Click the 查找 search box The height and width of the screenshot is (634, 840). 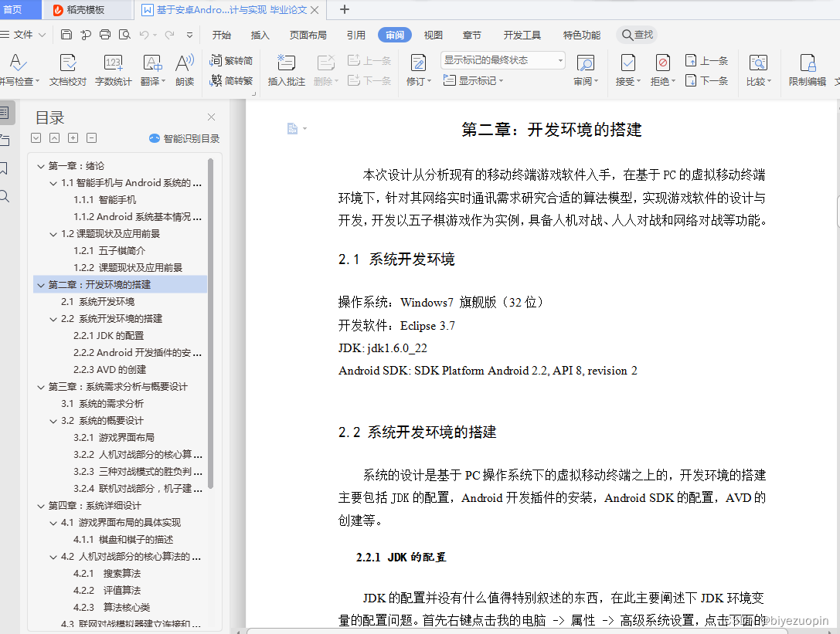pos(637,35)
